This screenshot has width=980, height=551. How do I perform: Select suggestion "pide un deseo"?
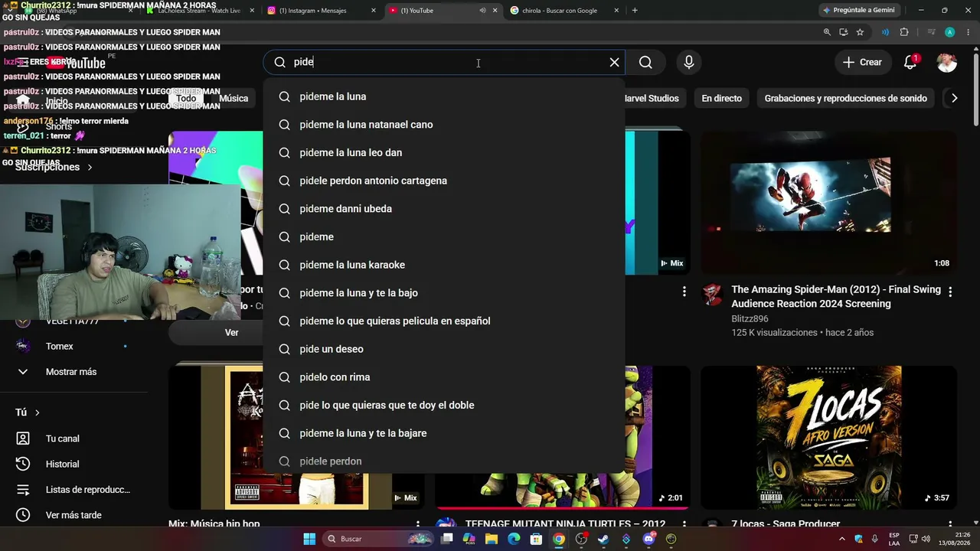click(444, 349)
